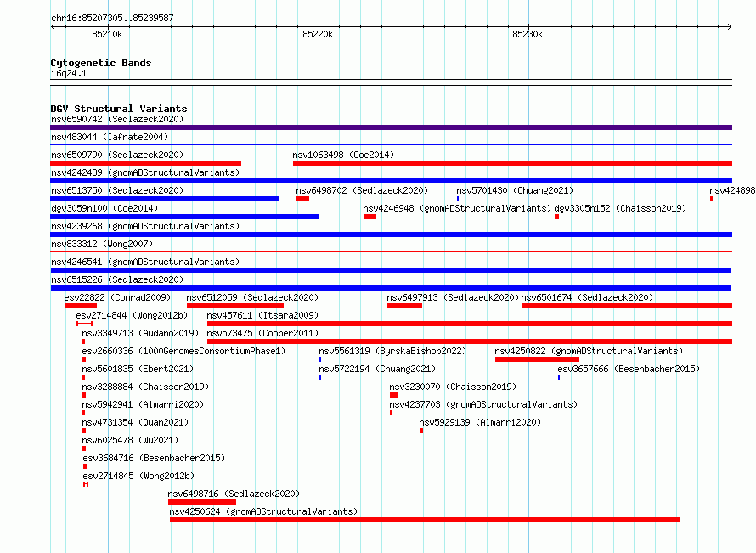This screenshot has width=756, height=553.
Task: Select red bar under nsv6498716
Action: pyautogui.click(x=202, y=502)
